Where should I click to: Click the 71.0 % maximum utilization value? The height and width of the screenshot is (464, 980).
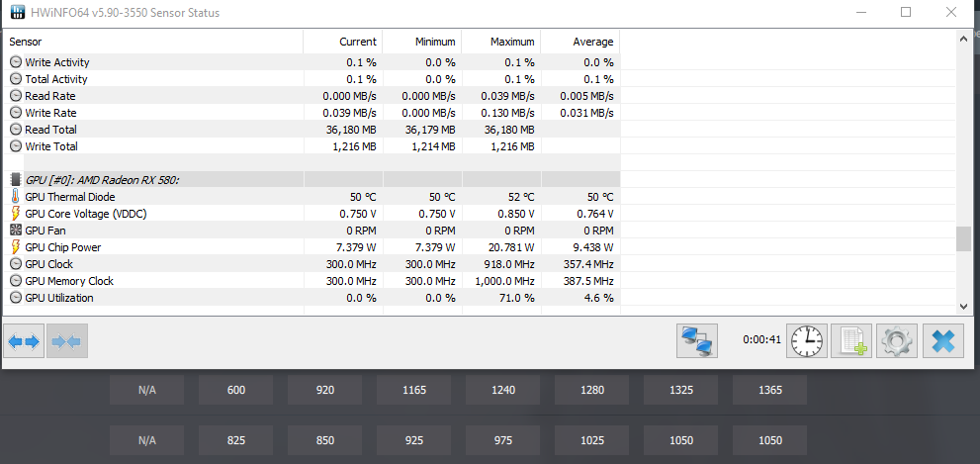515,299
